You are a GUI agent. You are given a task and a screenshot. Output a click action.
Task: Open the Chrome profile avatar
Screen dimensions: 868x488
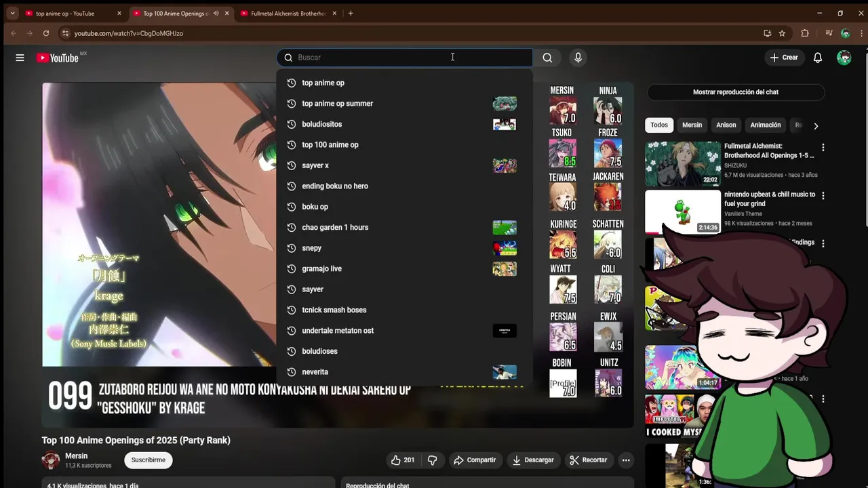click(845, 33)
